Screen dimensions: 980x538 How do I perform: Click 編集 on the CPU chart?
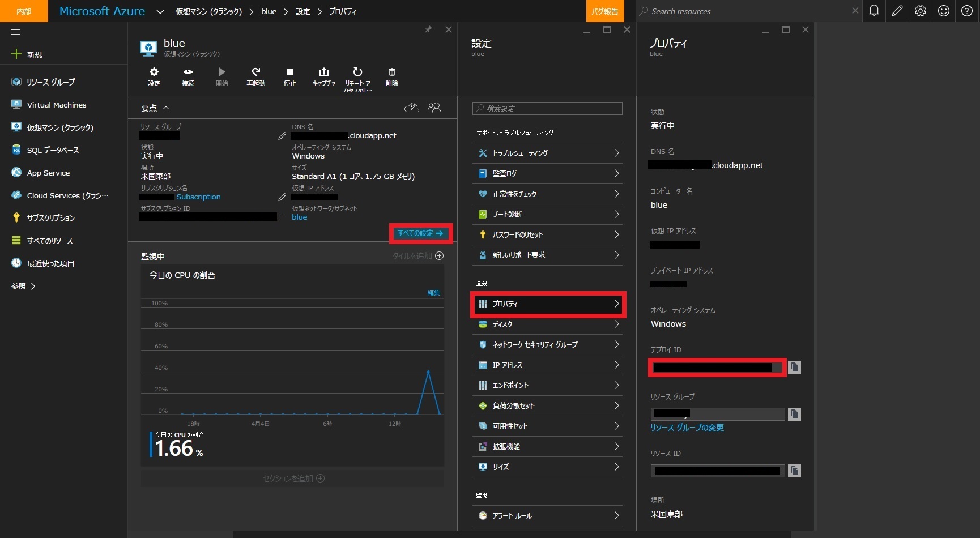[x=434, y=293]
